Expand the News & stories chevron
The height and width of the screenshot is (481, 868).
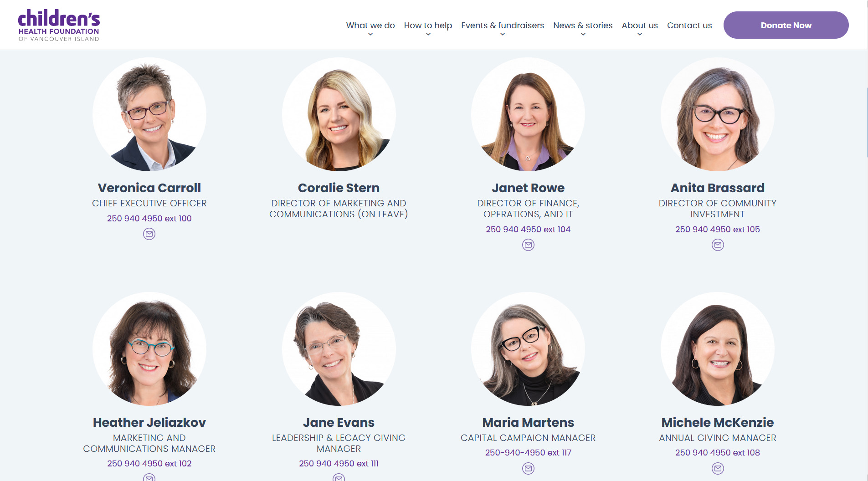pos(583,34)
